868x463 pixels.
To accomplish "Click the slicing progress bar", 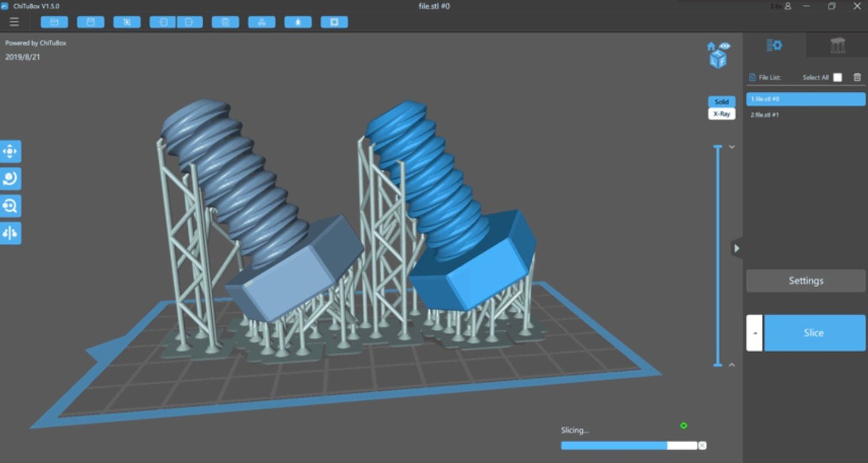I will [628, 445].
